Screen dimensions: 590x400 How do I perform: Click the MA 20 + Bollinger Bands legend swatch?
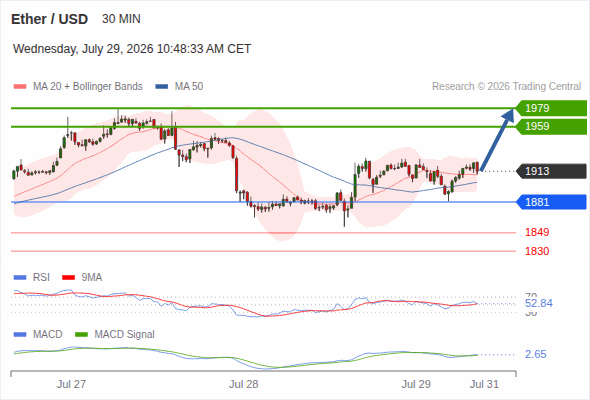click(x=20, y=87)
